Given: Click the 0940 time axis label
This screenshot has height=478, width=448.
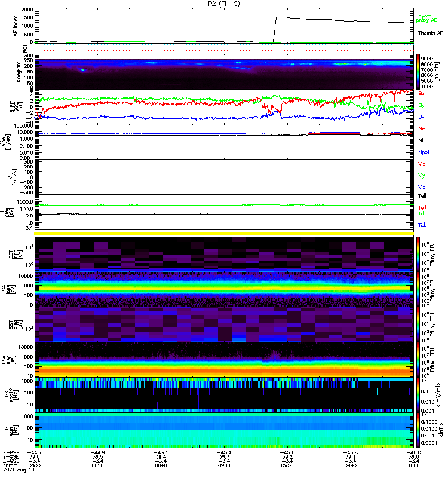Looking at the screenshot, I should tap(350, 466).
